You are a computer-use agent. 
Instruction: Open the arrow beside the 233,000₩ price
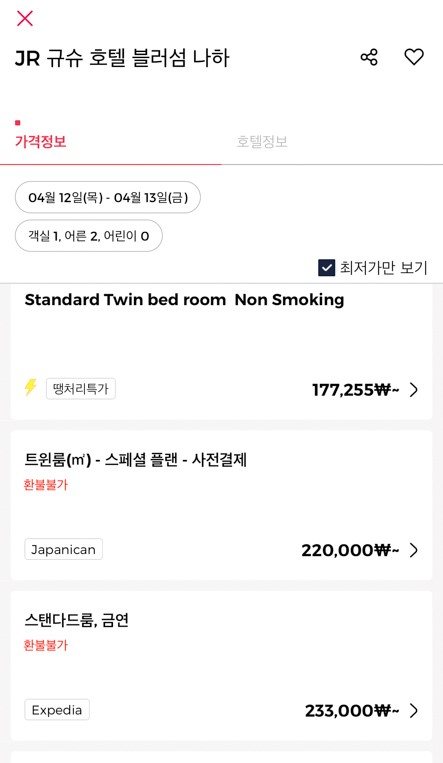414,710
